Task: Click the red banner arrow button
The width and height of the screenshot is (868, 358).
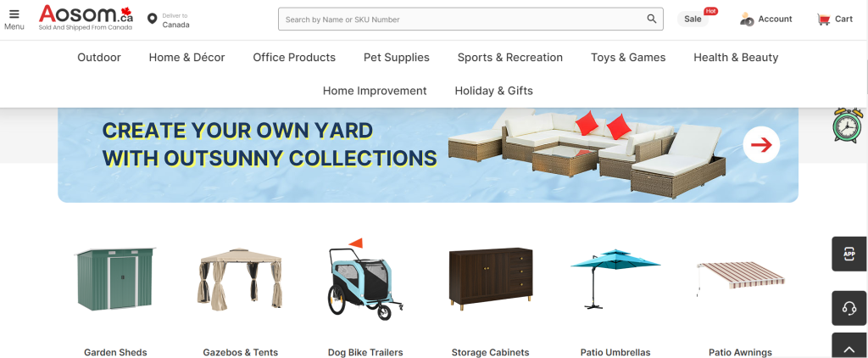Action: [x=761, y=145]
